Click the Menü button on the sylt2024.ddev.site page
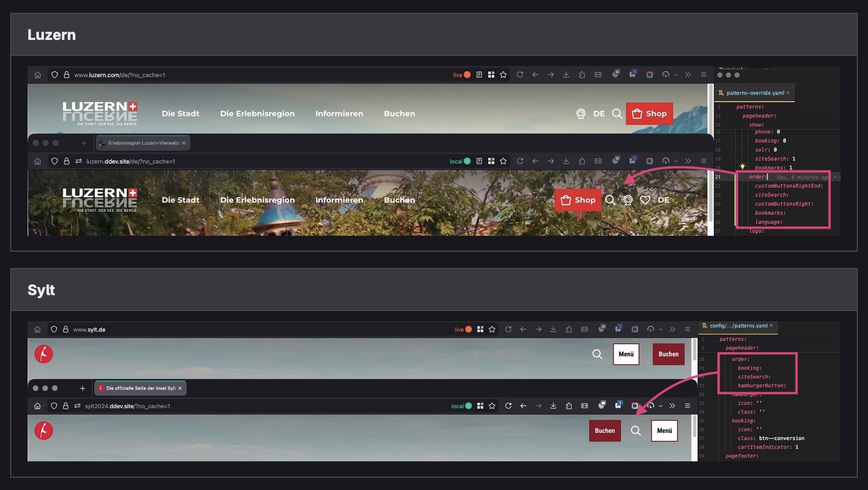The height and width of the screenshot is (490, 868). click(x=664, y=431)
